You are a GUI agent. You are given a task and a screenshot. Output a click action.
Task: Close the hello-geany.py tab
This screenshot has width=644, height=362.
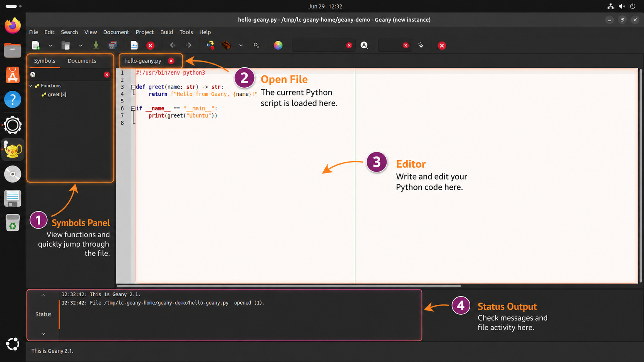click(171, 61)
